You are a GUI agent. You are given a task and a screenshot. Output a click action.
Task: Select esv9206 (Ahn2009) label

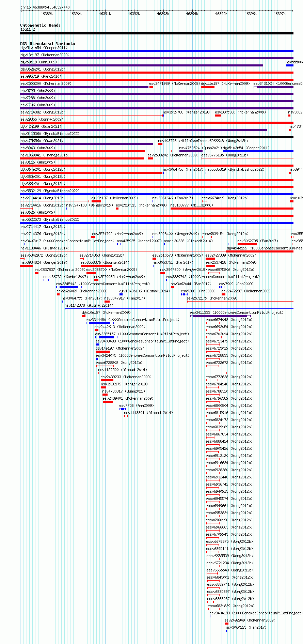coord(198,291)
